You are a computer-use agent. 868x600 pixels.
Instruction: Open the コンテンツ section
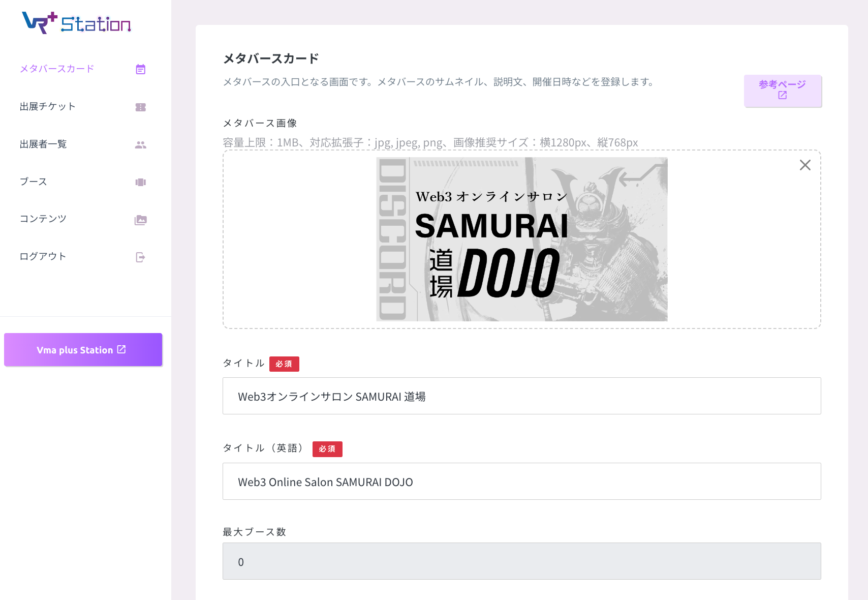43,219
